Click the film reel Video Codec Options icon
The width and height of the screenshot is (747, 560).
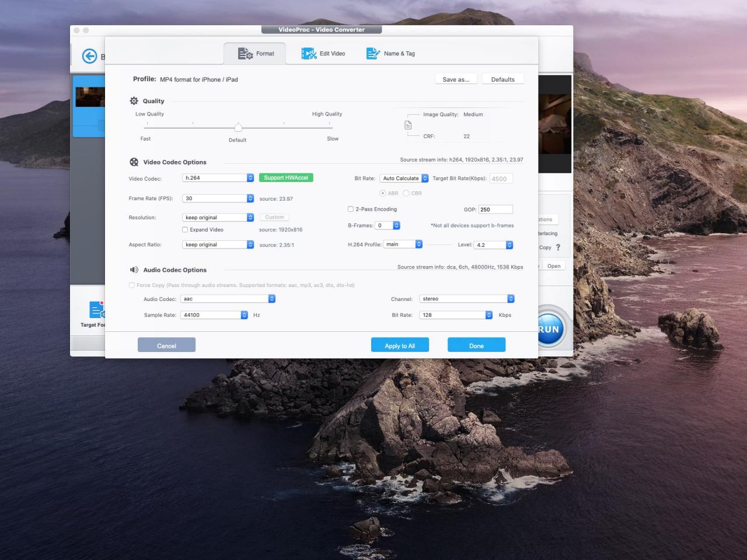pyautogui.click(x=134, y=162)
